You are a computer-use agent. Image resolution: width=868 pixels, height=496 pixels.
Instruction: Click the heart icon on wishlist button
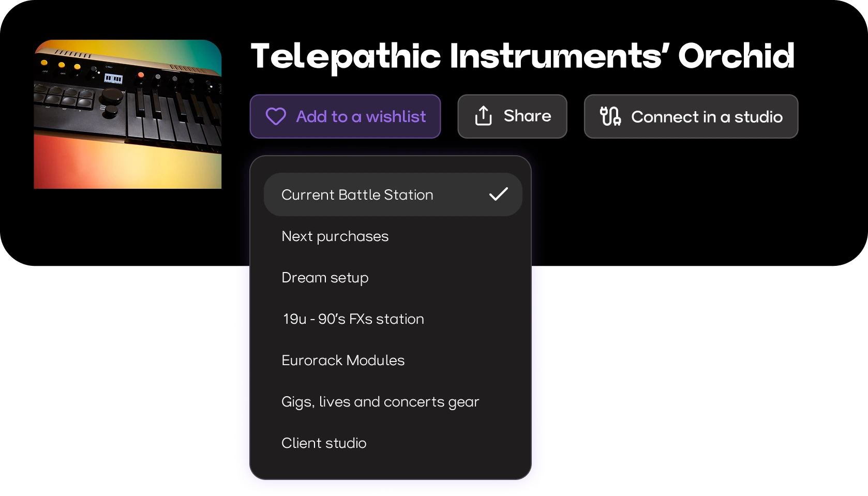point(276,116)
